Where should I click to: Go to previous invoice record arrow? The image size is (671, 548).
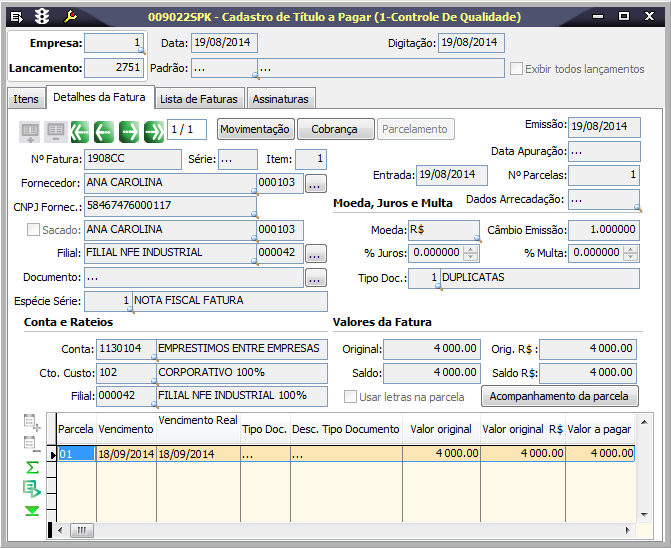[x=104, y=131]
